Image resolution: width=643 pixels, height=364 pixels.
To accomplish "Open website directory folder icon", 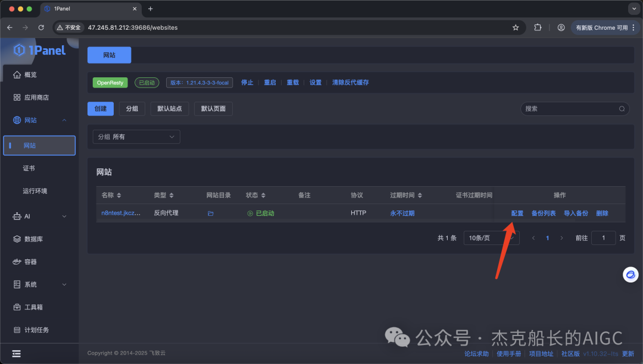I will click(x=210, y=214).
